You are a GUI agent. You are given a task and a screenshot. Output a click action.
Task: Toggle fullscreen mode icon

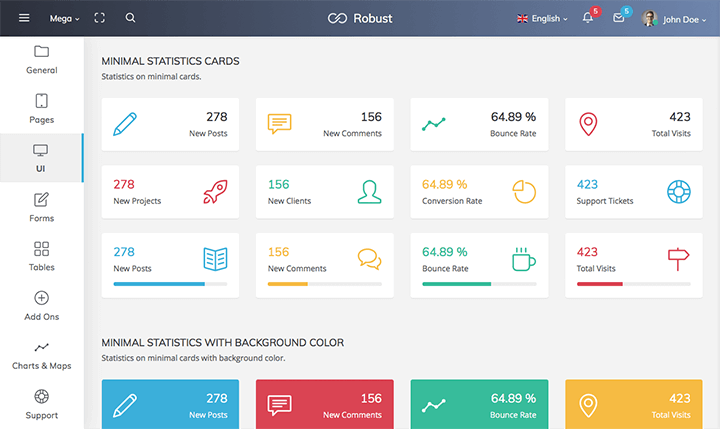tap(100, 18)
